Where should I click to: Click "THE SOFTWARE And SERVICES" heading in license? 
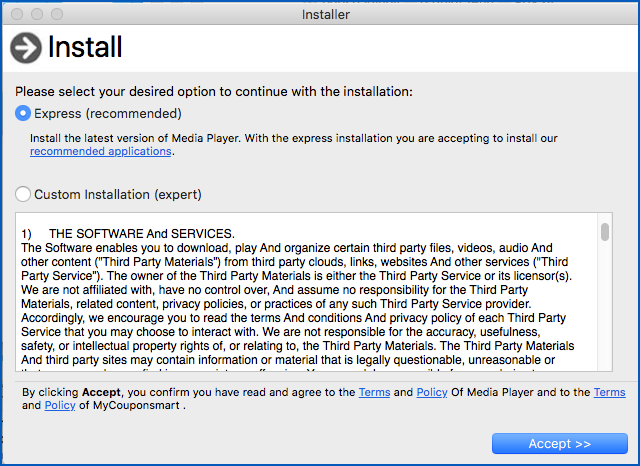coord(141,233)
